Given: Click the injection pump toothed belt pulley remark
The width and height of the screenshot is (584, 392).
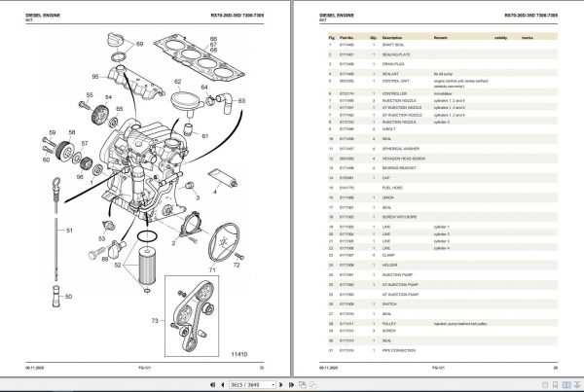Looking at the screenshot, I should pyautogui.click(x=460, y=324).
